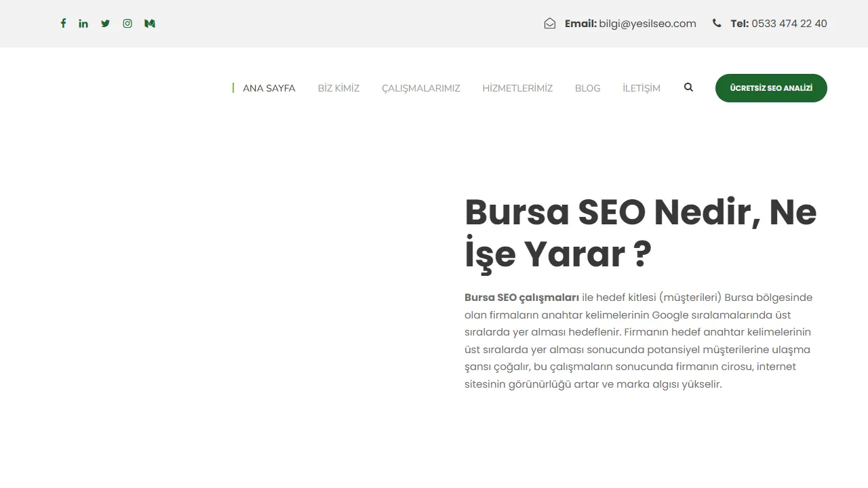This screenshot has width=868, height=488.
Task: Open the Medium social icon
Action: coord(149,23)
